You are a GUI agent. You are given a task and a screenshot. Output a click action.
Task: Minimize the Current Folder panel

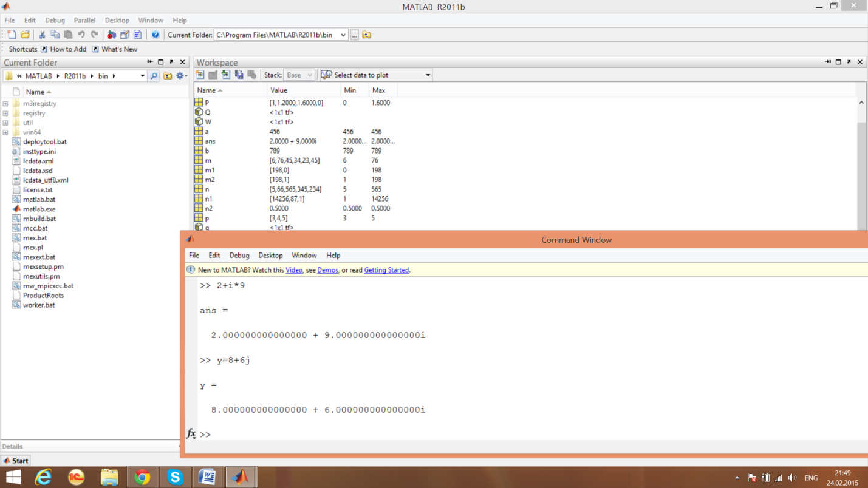[150, 62]
